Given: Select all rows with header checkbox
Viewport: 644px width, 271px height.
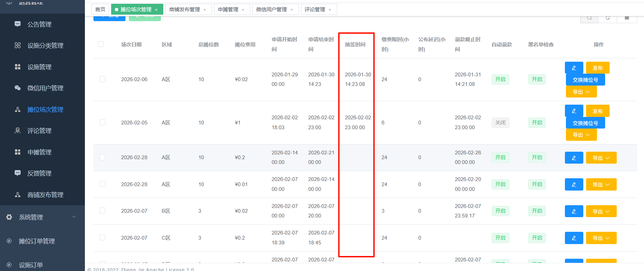Looking at the screenshot, I should click(x=101, y=44).
